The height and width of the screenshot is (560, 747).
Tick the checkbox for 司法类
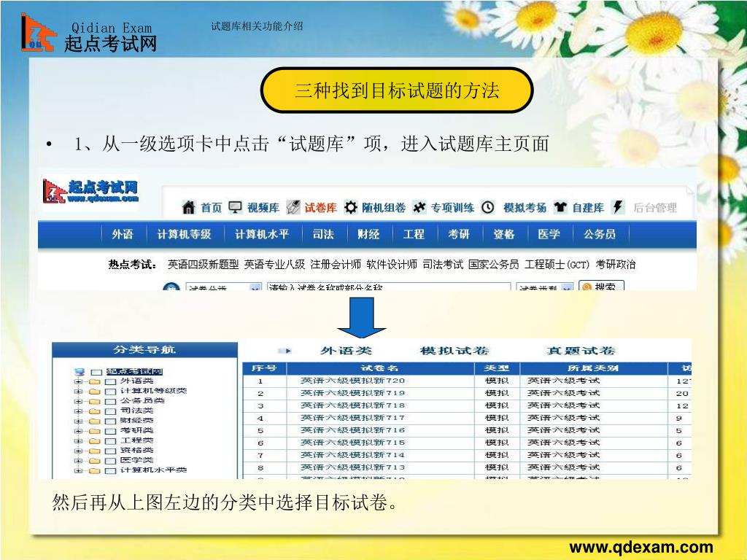point(110,411)
